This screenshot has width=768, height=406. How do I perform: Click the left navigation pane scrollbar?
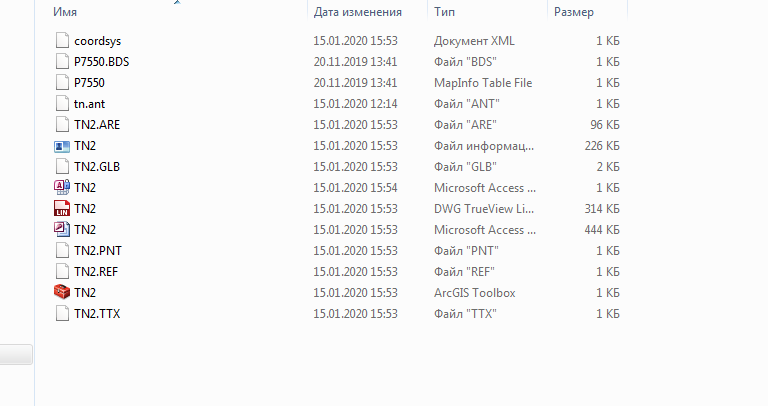[16, 355]
